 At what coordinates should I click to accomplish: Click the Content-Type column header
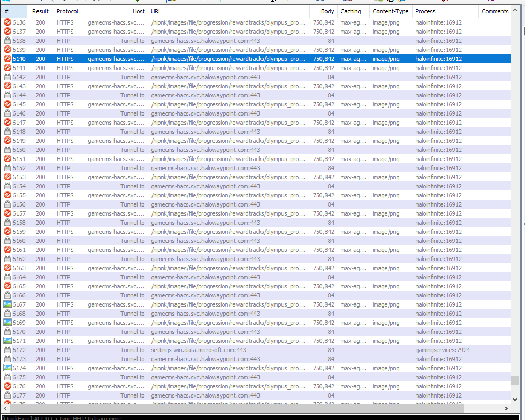pyautogui.click(x=390, y=11)
